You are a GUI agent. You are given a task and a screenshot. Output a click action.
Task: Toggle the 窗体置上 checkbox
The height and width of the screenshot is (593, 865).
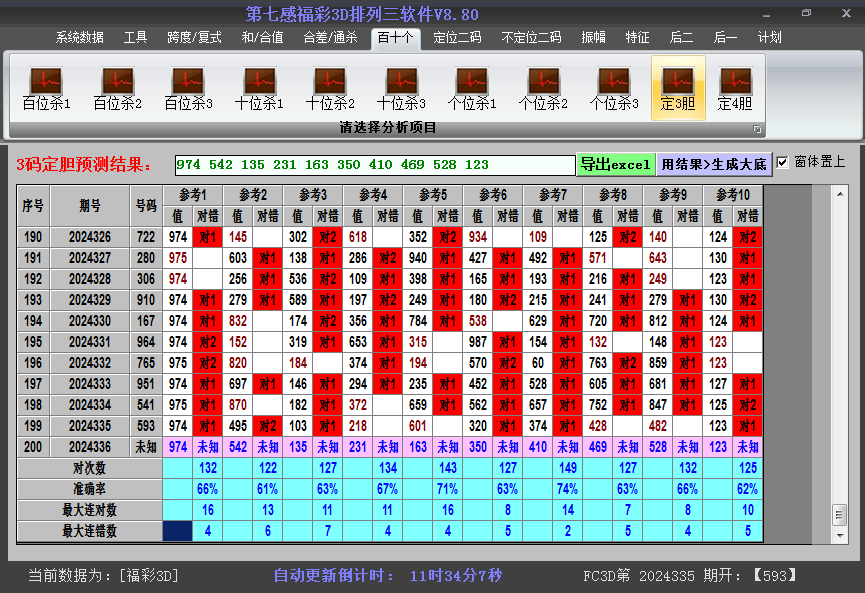[x=782, y=163]
